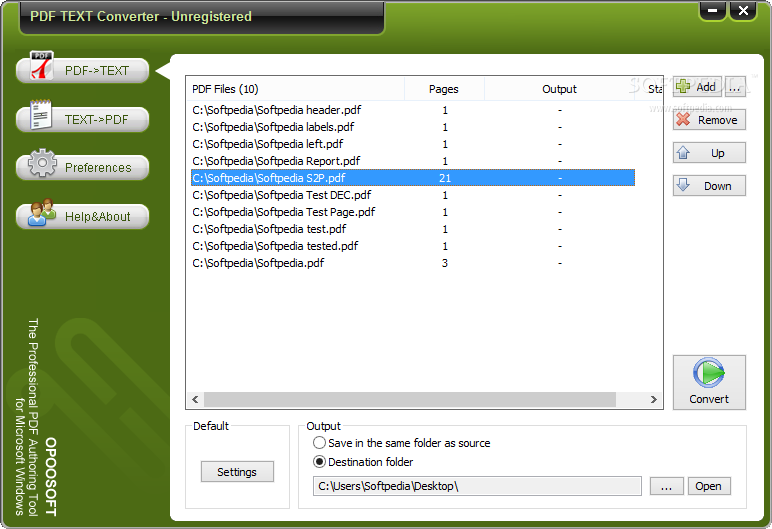Minimize the PDF TEXT Converter window
This screenshot has width=772, height=529.
point(712,10)
